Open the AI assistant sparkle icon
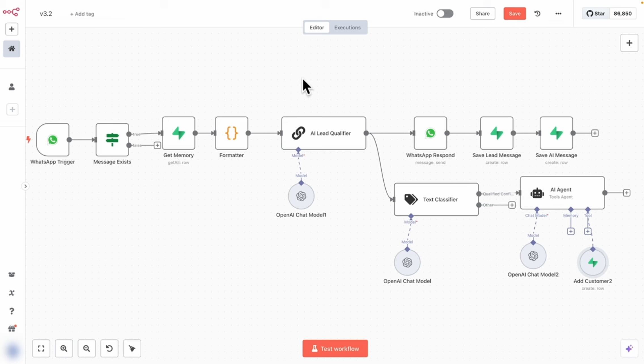 629,348
